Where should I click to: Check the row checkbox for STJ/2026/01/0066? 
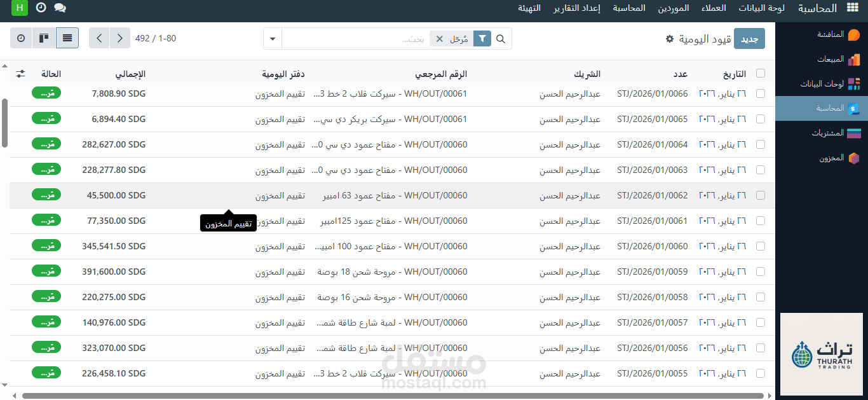pos(761,93)
